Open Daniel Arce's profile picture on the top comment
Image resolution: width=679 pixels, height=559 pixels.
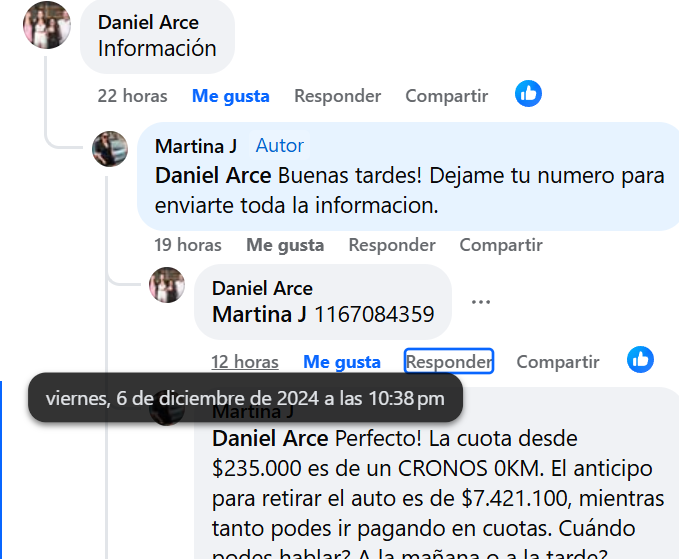[x=47, y=25]
